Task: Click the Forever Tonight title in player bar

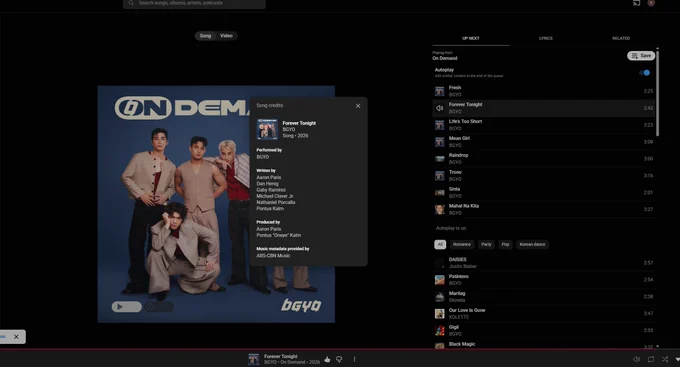Action: tap(281, 356)
